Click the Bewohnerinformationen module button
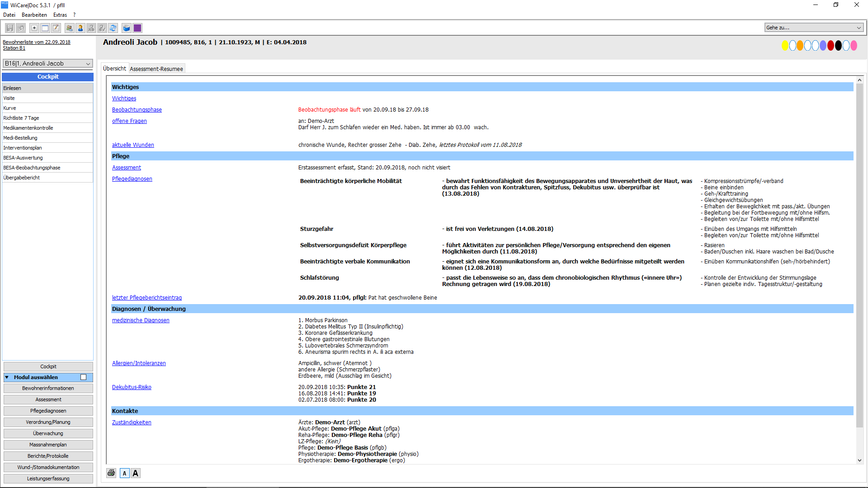The height and width of the screenshot is (488, 868). 48,389
